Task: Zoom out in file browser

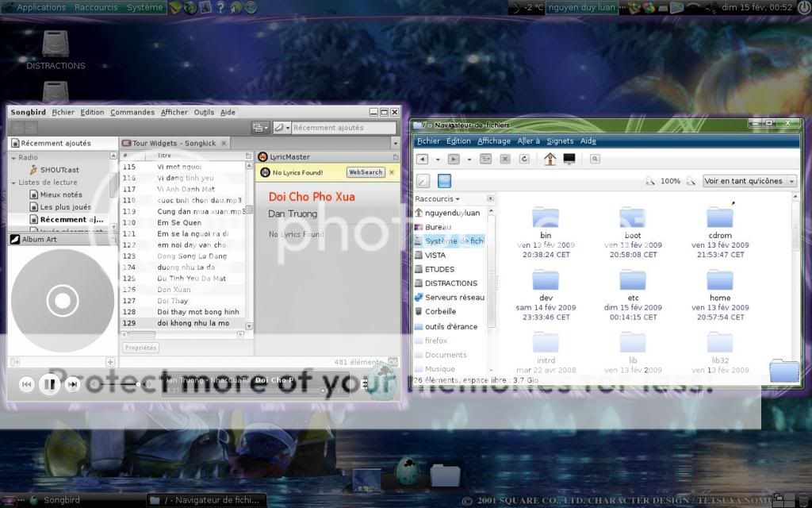Action: (649, 181)
